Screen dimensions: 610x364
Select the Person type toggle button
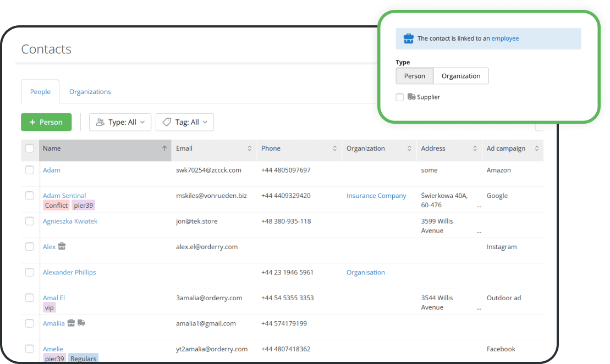[414, 76]
